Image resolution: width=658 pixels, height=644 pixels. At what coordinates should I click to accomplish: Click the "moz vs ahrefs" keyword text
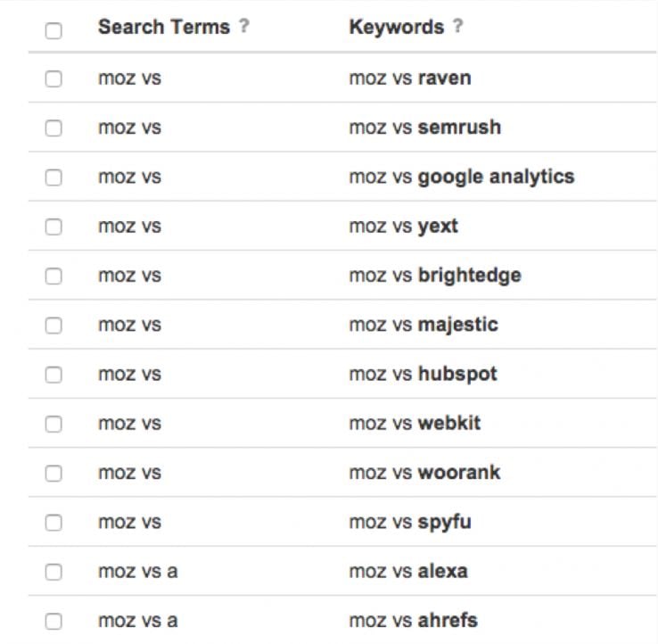(413, 620)
